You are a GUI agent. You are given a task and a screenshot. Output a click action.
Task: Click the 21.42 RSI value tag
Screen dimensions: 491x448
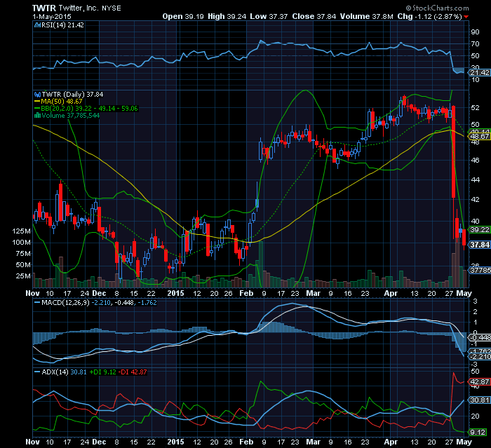[479, 73]
